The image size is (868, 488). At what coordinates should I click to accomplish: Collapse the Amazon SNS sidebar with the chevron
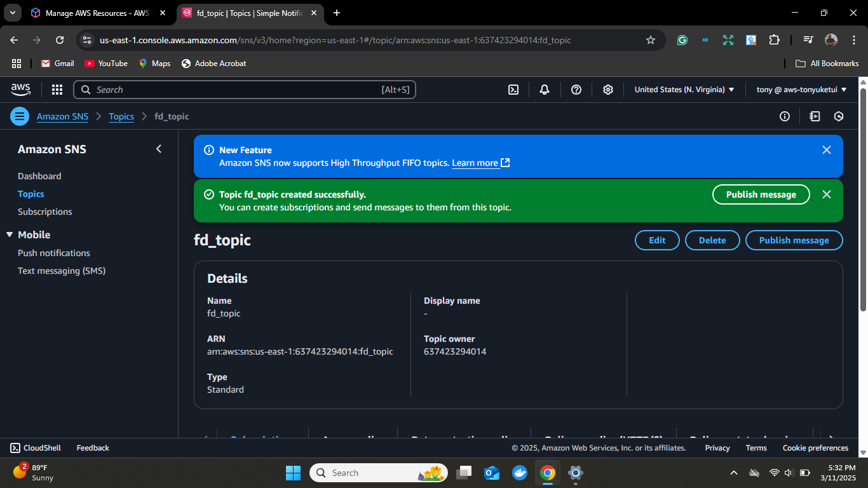click(159, 149)
